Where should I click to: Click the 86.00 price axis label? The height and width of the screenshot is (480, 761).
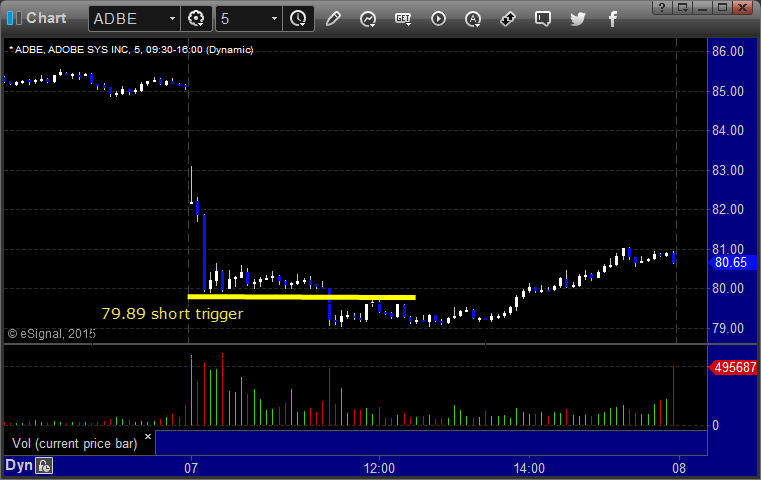(x=728, y=51)
